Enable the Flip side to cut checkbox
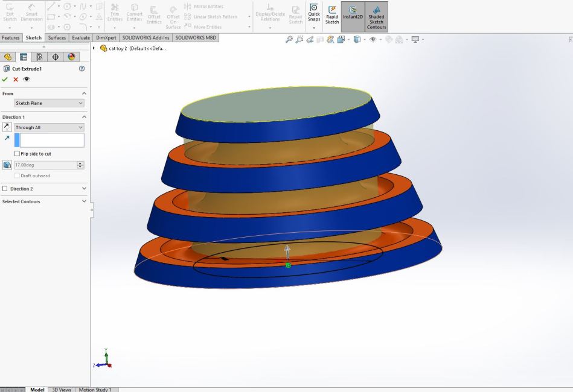The height and width of the screenshot is (392, 573). point(18,154)
